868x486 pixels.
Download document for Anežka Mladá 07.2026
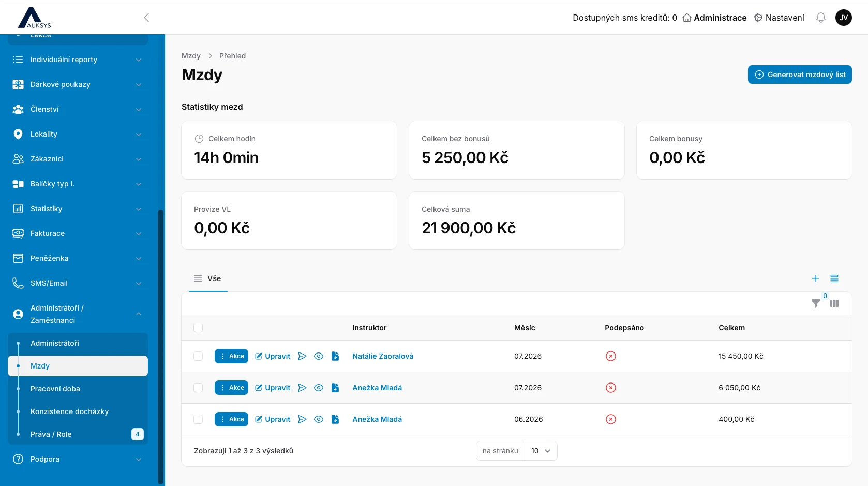point(335,388)
